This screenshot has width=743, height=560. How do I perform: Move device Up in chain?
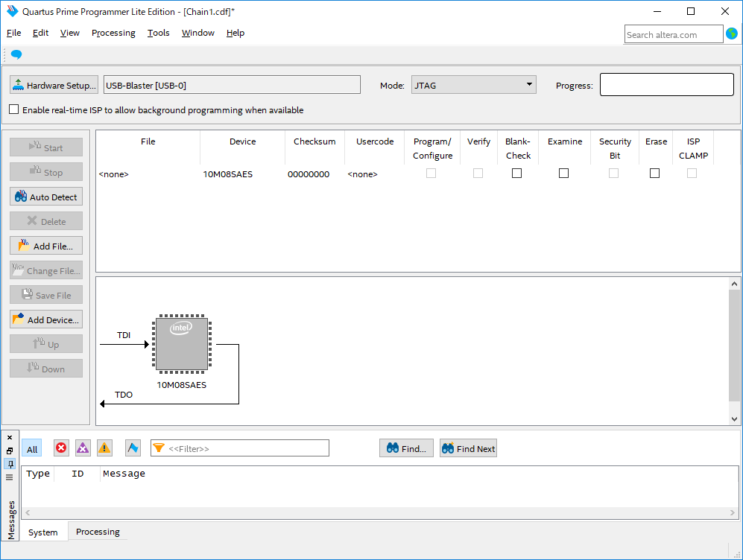(x=46, y=344)
